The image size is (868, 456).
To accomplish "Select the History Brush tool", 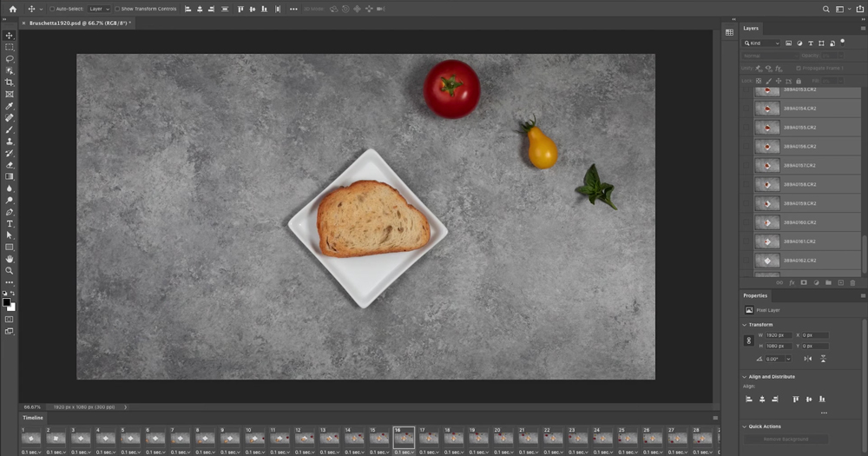I will (x=10, y=153).
